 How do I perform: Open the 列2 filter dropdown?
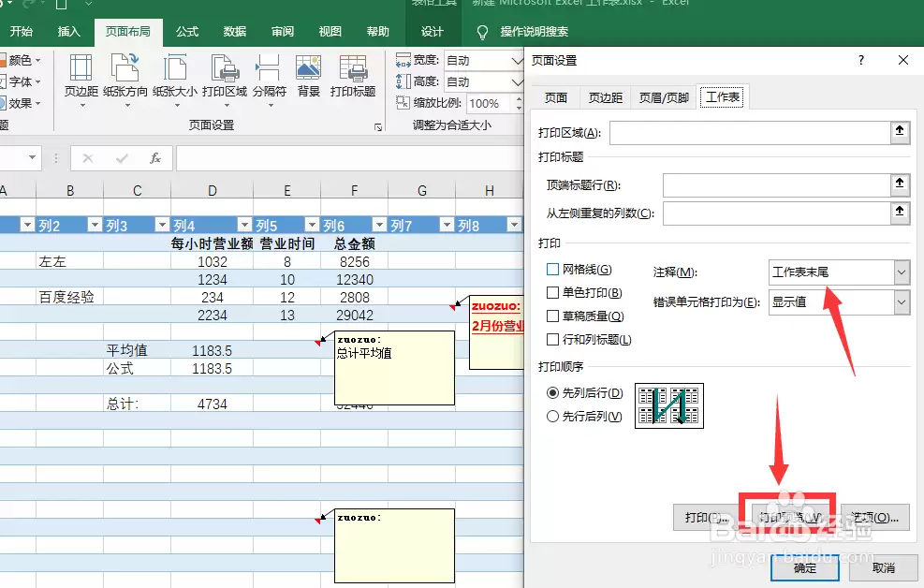(95, 225)
